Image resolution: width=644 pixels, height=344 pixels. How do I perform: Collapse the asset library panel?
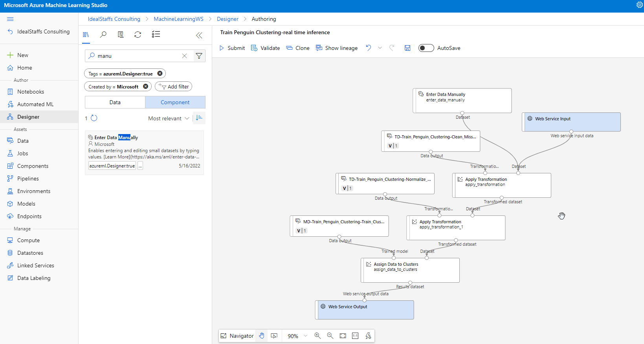[199, 35]
